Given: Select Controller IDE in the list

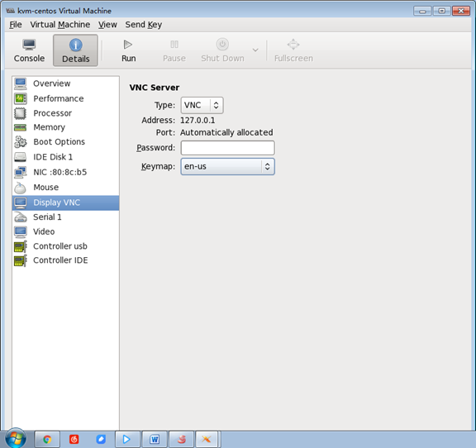Looking at the screenshot, I should [65, 260].
